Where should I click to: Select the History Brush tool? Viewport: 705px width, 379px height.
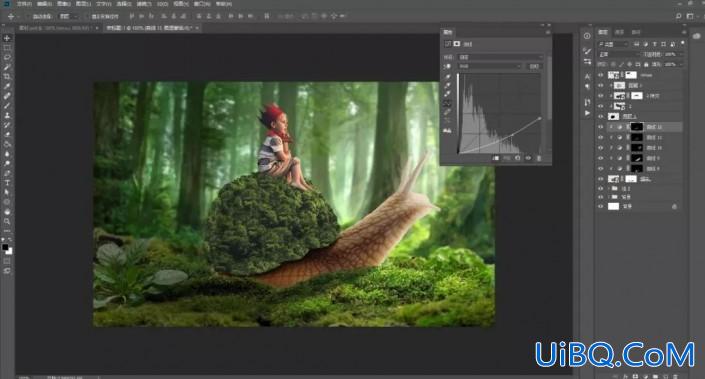pyautogui.click(x=7, y=125)
